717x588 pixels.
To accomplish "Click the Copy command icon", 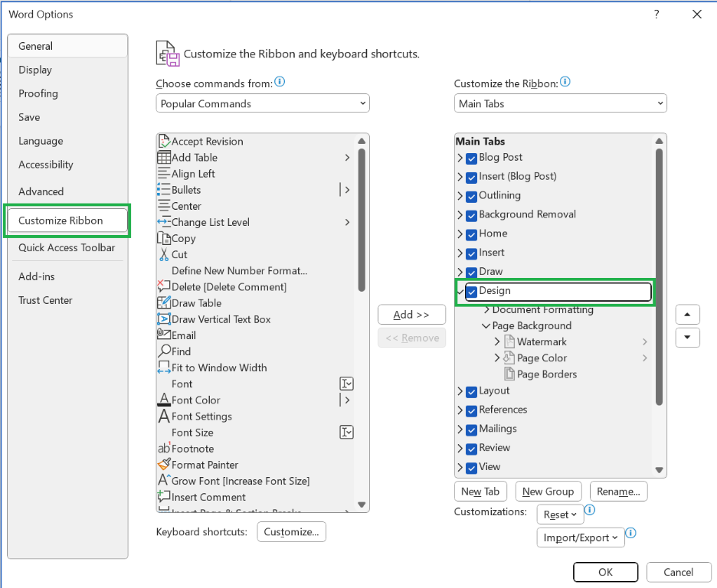I will point(164,238).
